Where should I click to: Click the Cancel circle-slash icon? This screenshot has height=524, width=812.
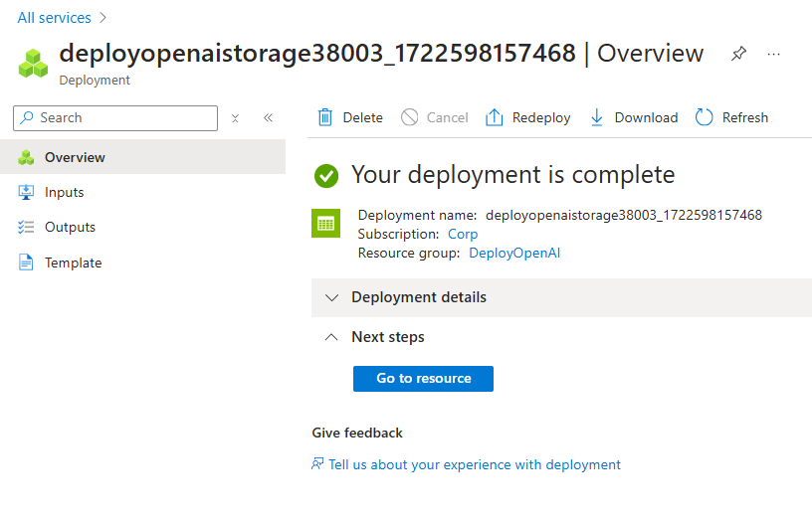click(x=409, y=117)
